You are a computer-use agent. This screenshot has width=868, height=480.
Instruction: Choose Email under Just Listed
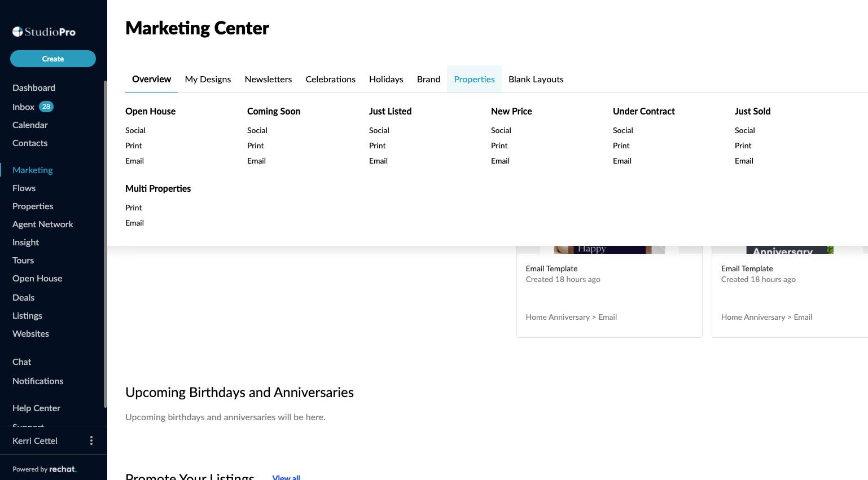378,161
